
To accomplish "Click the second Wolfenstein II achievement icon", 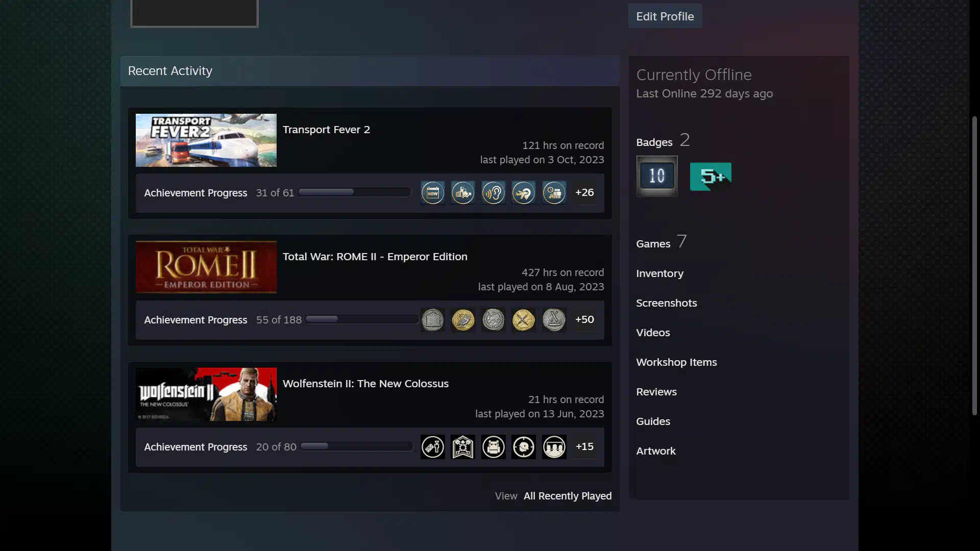I will point(463,447).
